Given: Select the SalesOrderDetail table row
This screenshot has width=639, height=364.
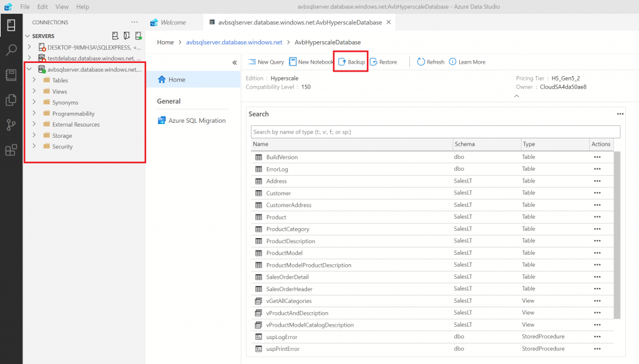Looking at the screenshot, I should 432,277.
